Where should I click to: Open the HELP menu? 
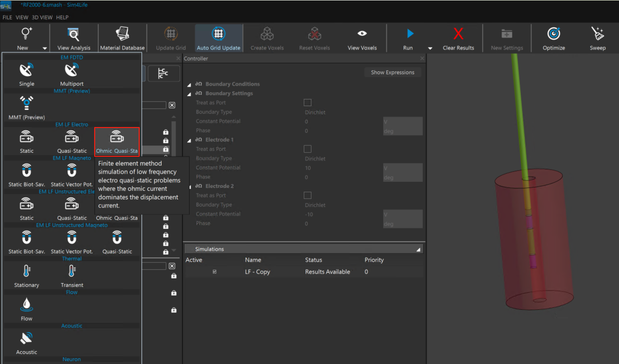[x=62, y=17]
